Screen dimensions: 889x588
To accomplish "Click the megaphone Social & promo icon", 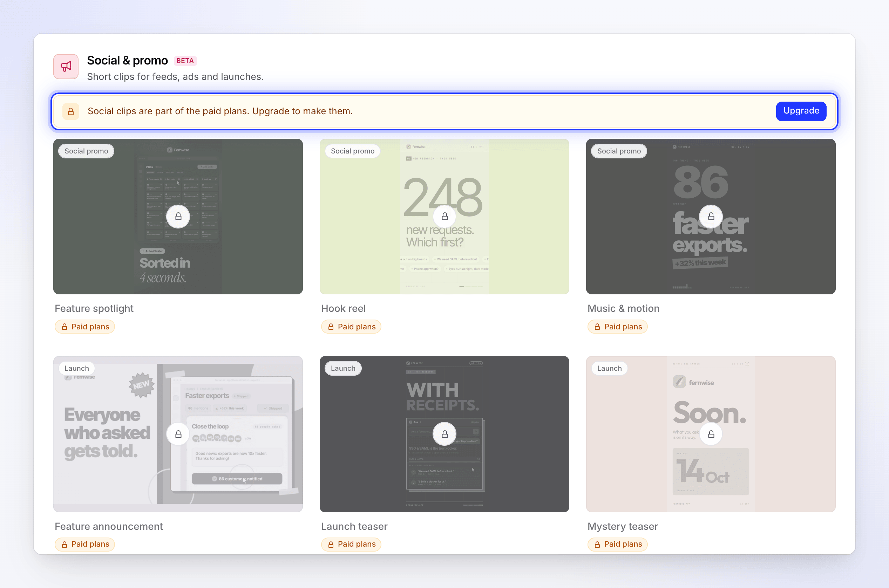I will 66,66.
